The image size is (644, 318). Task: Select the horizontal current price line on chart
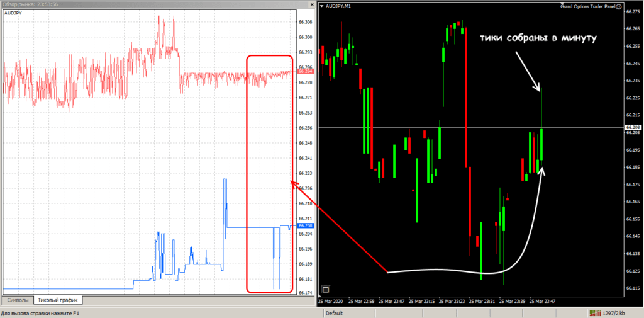pos(440,127)
